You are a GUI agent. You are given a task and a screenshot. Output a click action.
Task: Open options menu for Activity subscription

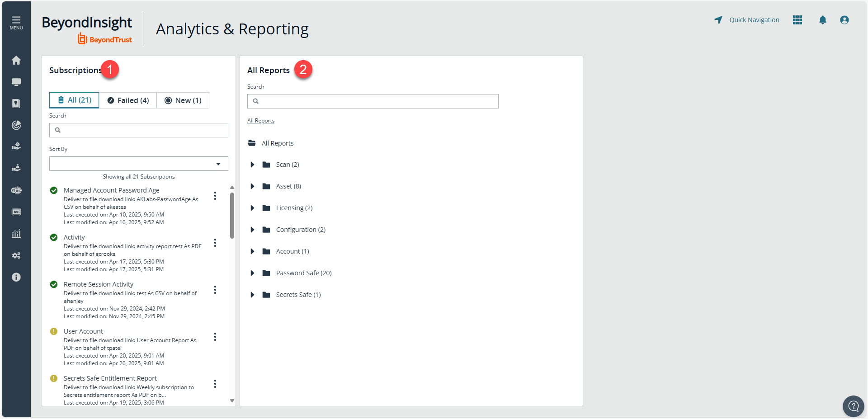coord(215,243)
